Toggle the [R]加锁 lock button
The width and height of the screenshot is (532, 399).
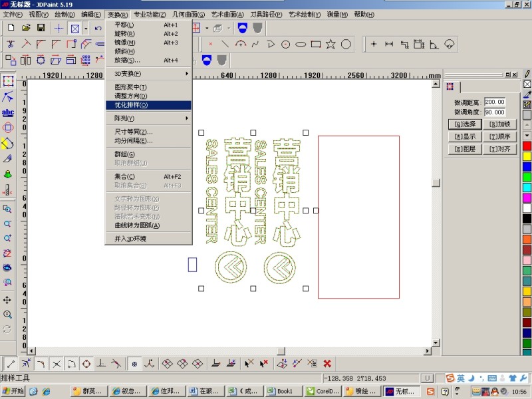pos(499,124)
